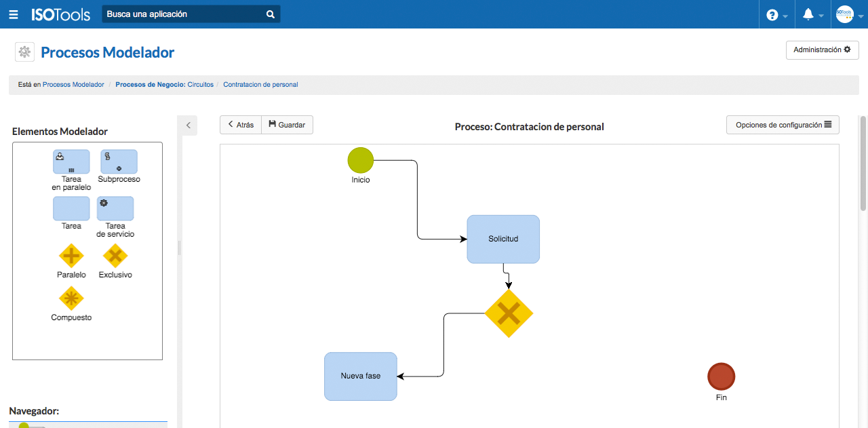The width and height of the screenshot is (868, 428).
Task: Pick the Compuesto gateway icon
Action: [x=71, y=298]
